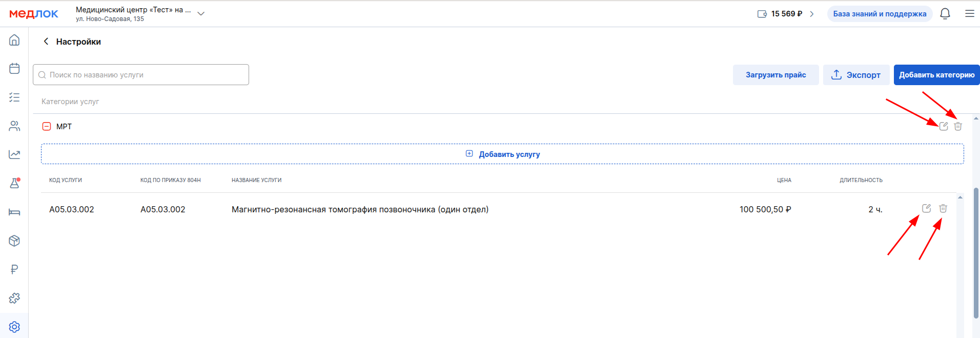Open the home icon in sidebar

(14, 40)
